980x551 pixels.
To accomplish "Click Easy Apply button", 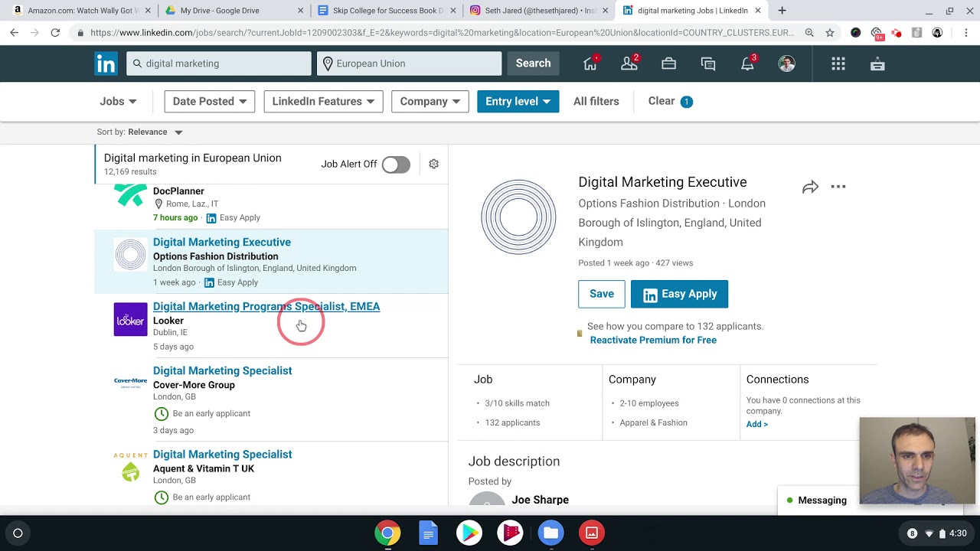I will (x=679, y=294).
